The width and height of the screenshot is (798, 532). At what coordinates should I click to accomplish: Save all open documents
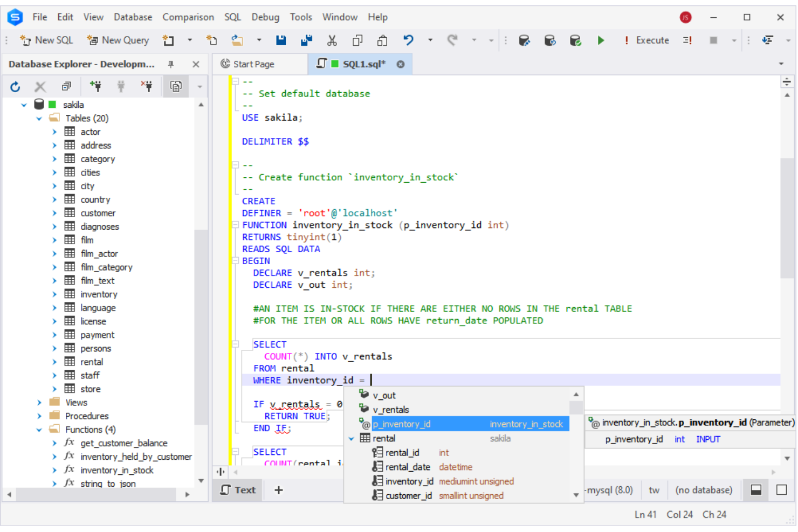[x=306, y=40]
